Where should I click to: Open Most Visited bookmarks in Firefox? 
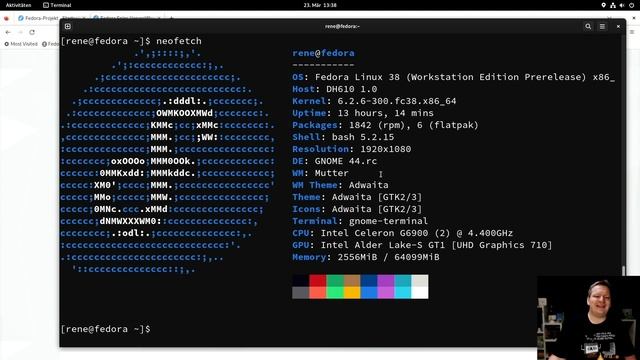tap(21, 44)
